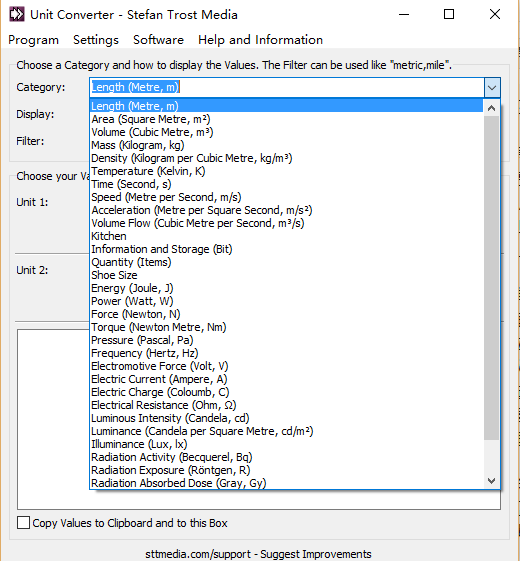Image resolution: width=520 pixels, height=561 pixels.
Task: Pick Electromotive Force (Volt, V)
Action: pos(286,366)
